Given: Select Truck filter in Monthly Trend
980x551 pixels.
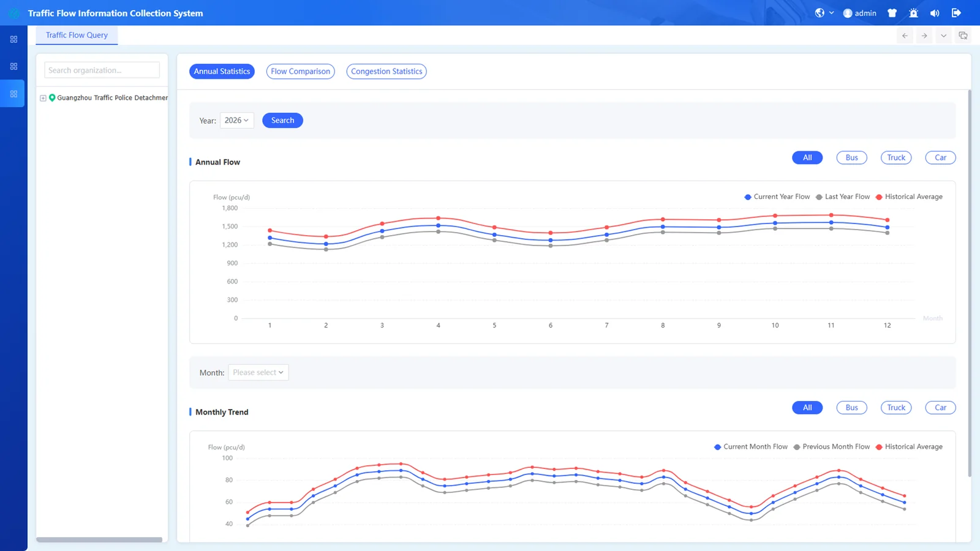Looking at the screenshot, I should (896, 408).
